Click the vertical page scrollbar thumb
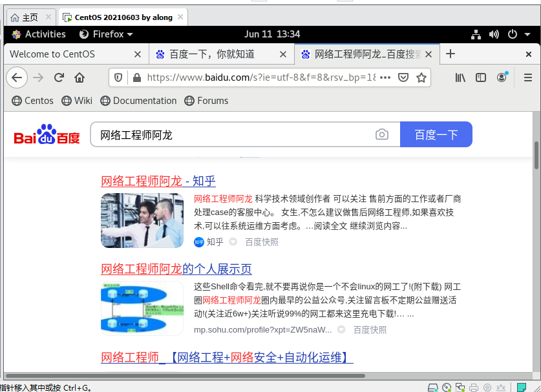The image size is (541, 392). 536,155
